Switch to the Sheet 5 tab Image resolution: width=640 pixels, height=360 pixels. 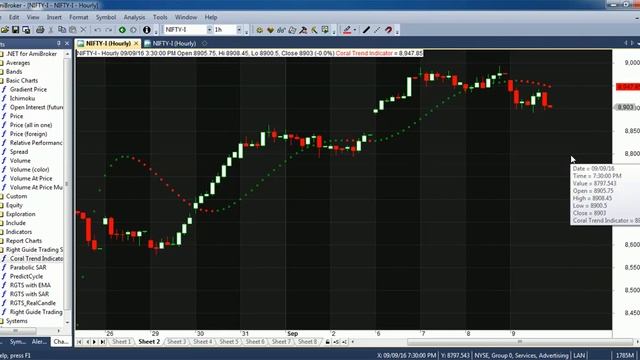click(229, 342)
